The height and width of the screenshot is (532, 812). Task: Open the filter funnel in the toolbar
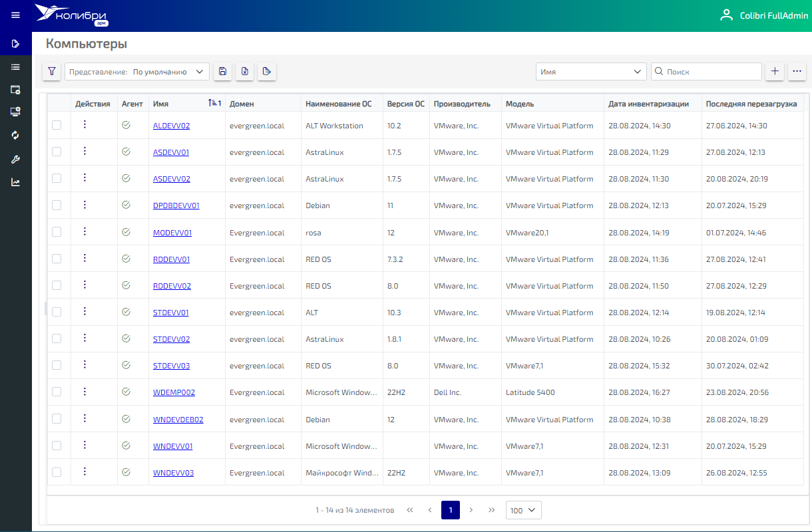[52, 72]
